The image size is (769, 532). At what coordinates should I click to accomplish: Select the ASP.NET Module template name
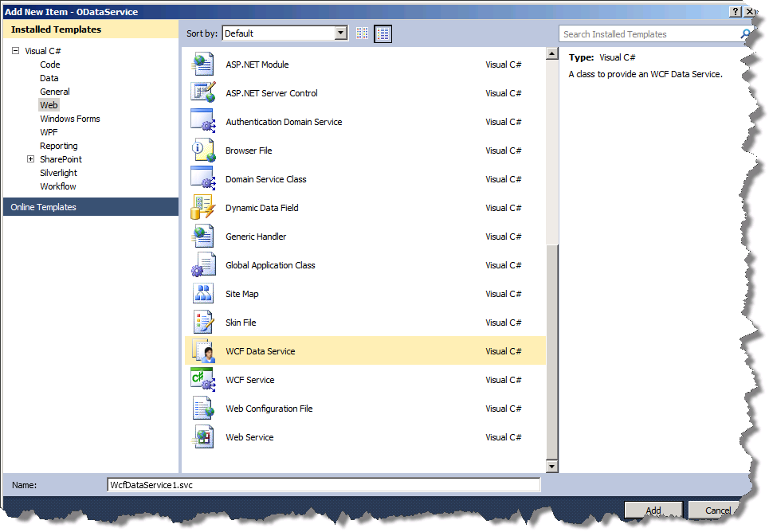257,65
